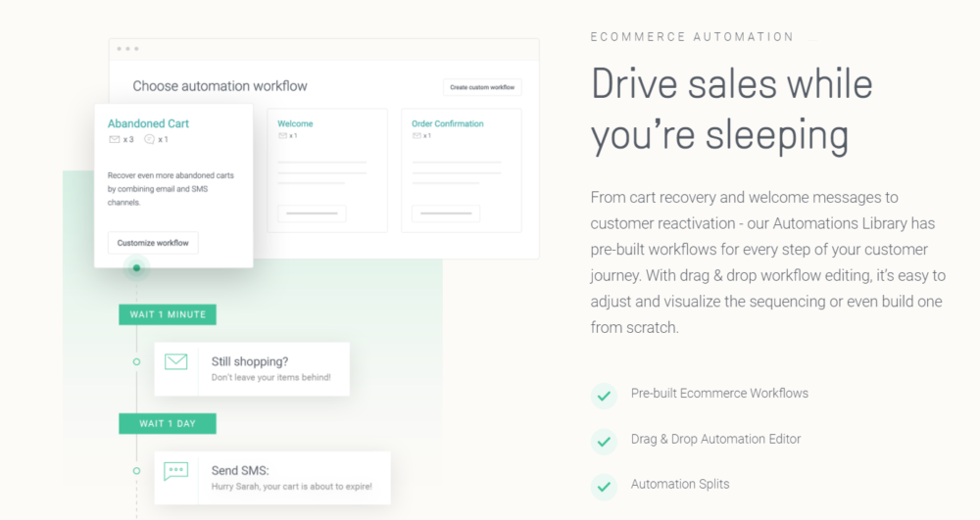The height and width of the screenshot is (520, 980).
Task: Click the ECOMMERCE AUTOMATION label
Action: tap(692, 37)
